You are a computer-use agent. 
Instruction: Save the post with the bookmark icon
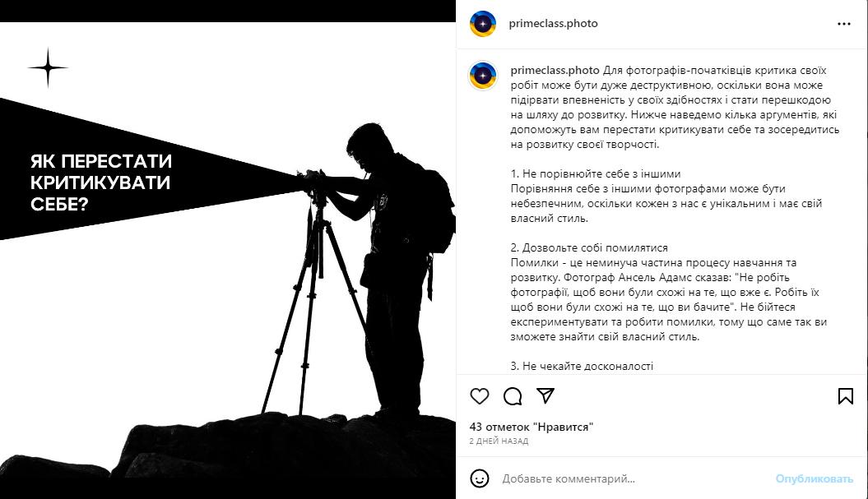[845, 396]
